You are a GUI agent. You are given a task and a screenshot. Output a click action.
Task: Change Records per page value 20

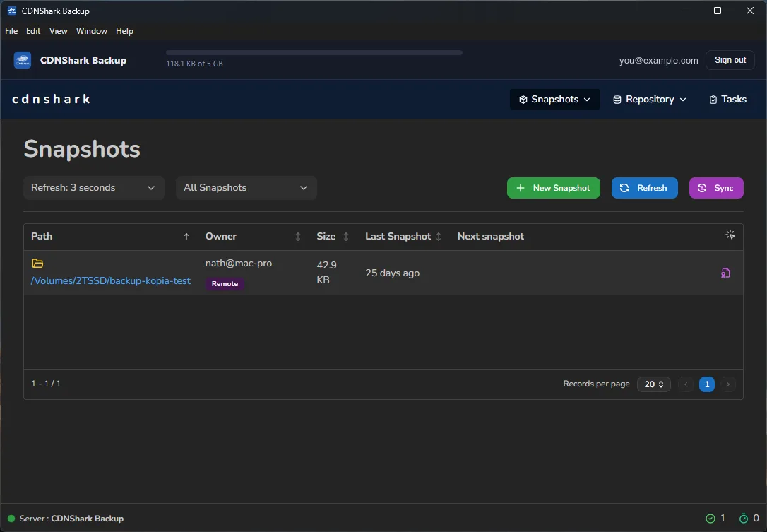[x=653, y=384]
